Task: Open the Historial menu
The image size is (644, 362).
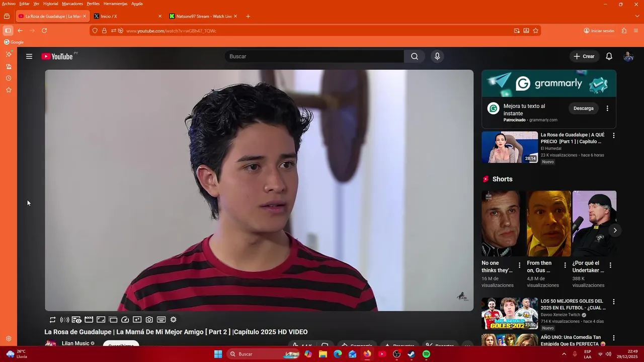Action: tap(50, 4)
